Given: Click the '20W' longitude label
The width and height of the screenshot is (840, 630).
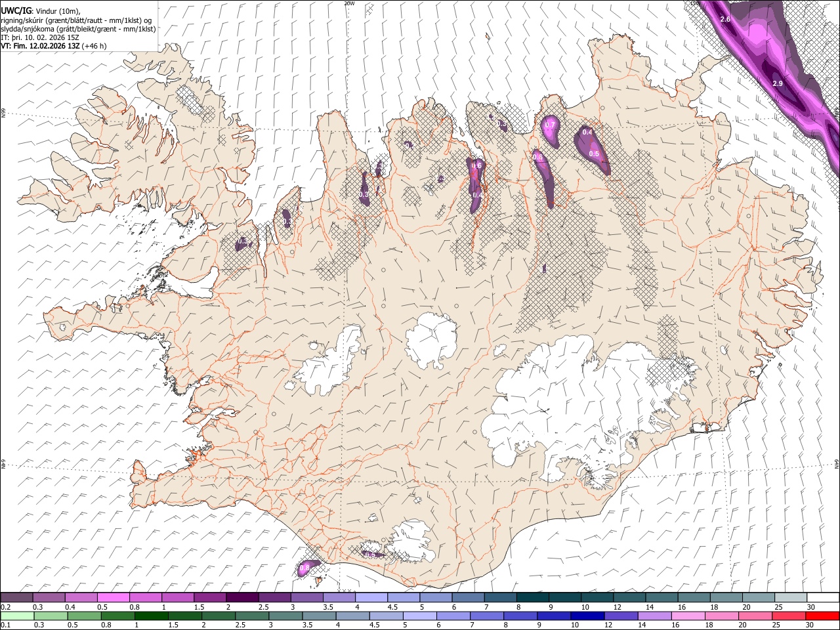Looking at the screenshot, I should pyautogui.click(x=349, y=3).
